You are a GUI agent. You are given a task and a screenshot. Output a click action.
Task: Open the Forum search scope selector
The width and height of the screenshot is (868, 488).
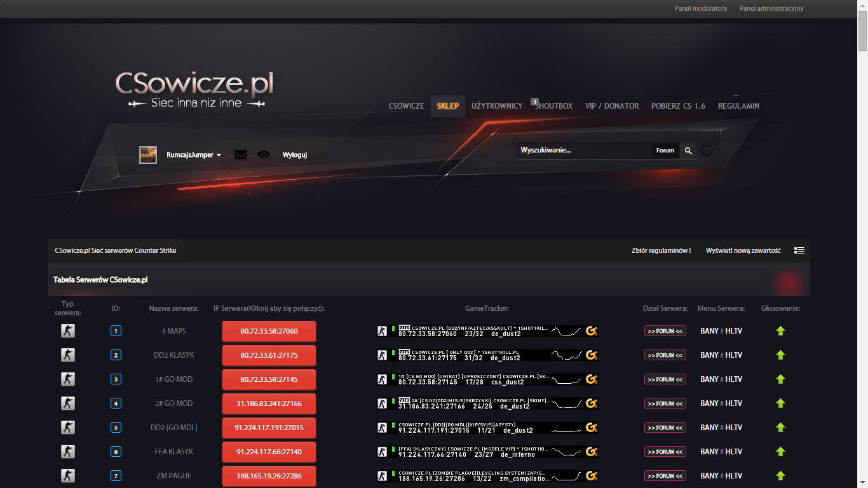pos(665,151)
